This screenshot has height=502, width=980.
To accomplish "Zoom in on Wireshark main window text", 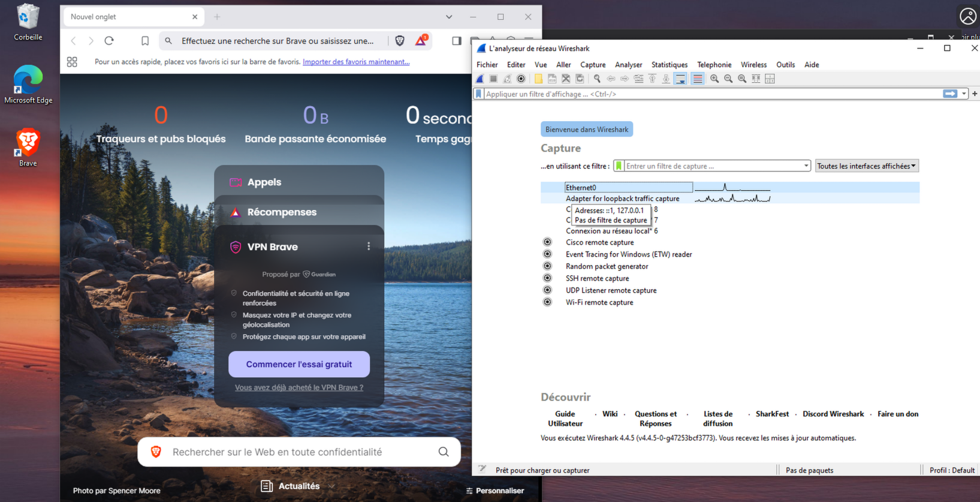I will (x=714, y=79).
